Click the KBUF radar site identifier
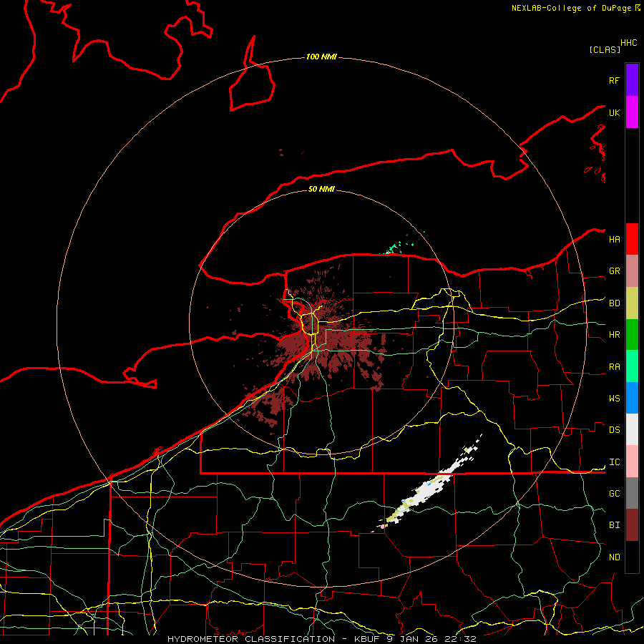 tap(367, 639)
